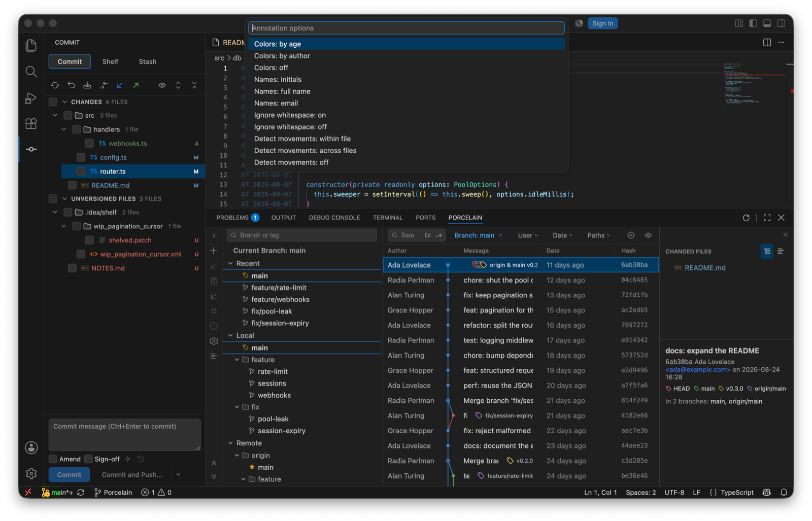Image resolution: width=812 pixels, height=521 pixels.
Task: Click the commit message history clock icon
Action: click(x=141, y=459)
